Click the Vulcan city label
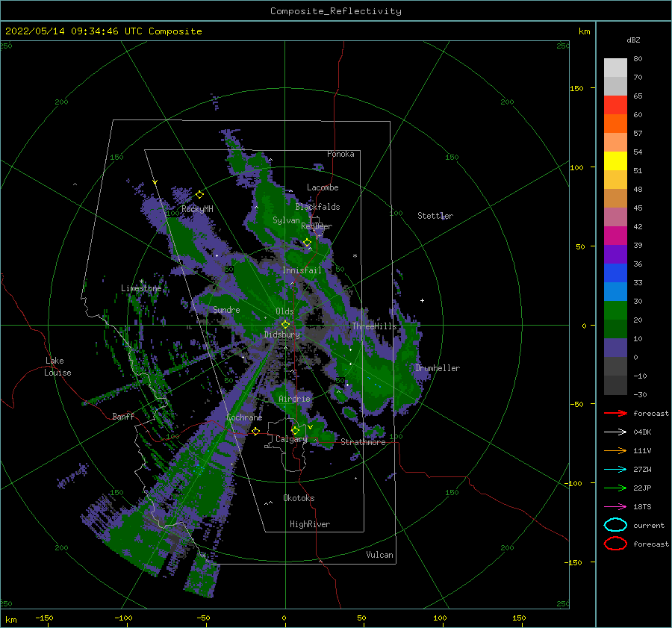This screenshot has width=672, height=628. pyautogui.click(x=380, y=555)
